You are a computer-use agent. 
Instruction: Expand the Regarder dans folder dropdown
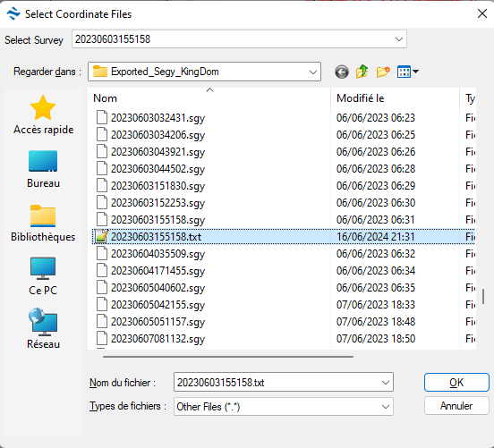313,72
